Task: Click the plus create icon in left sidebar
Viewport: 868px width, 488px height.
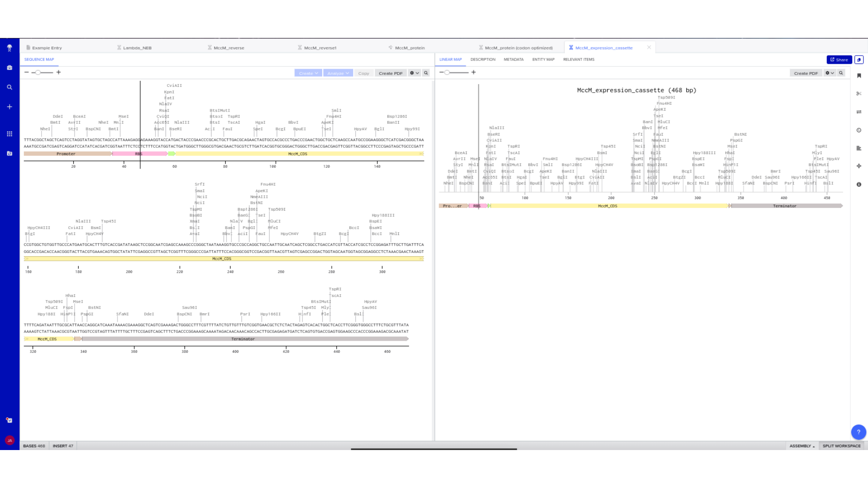Action: pyautogui.click(x=9, y=107)
